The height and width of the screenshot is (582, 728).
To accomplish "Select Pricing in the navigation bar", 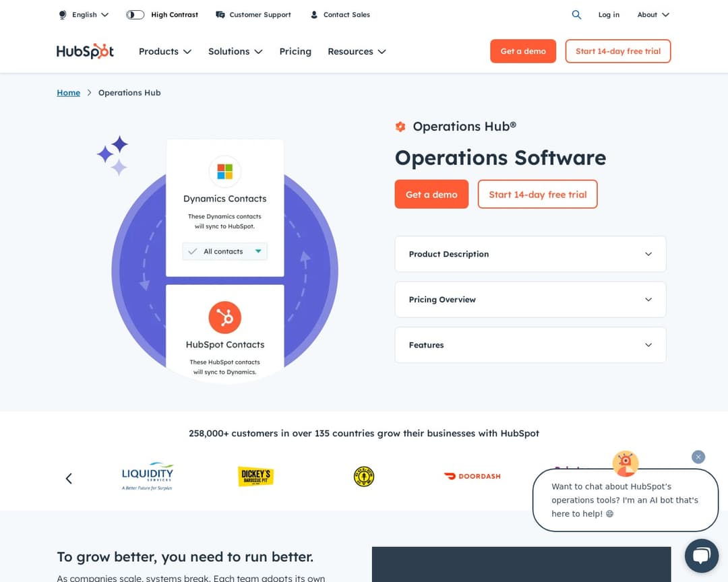I will (x=295, y=51).
